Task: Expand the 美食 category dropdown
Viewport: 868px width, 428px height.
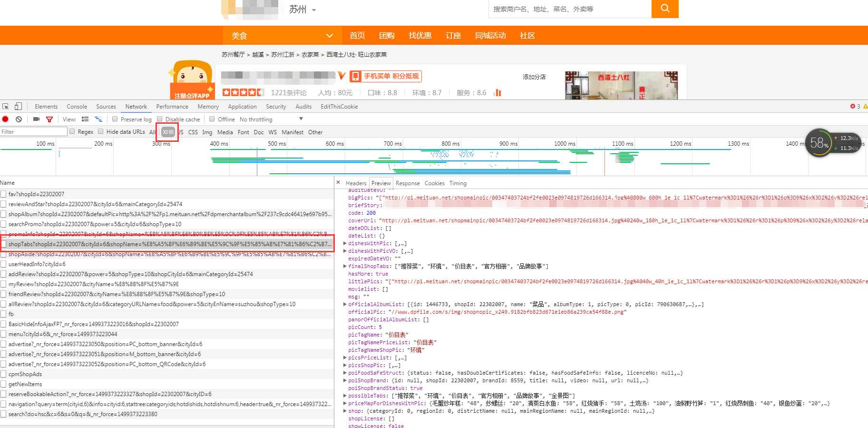Action: (282, 36)
